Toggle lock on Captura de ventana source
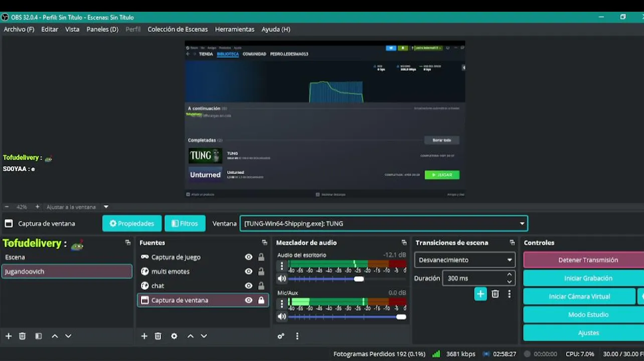Screen dimensions: 644x361 click(261, 300)
